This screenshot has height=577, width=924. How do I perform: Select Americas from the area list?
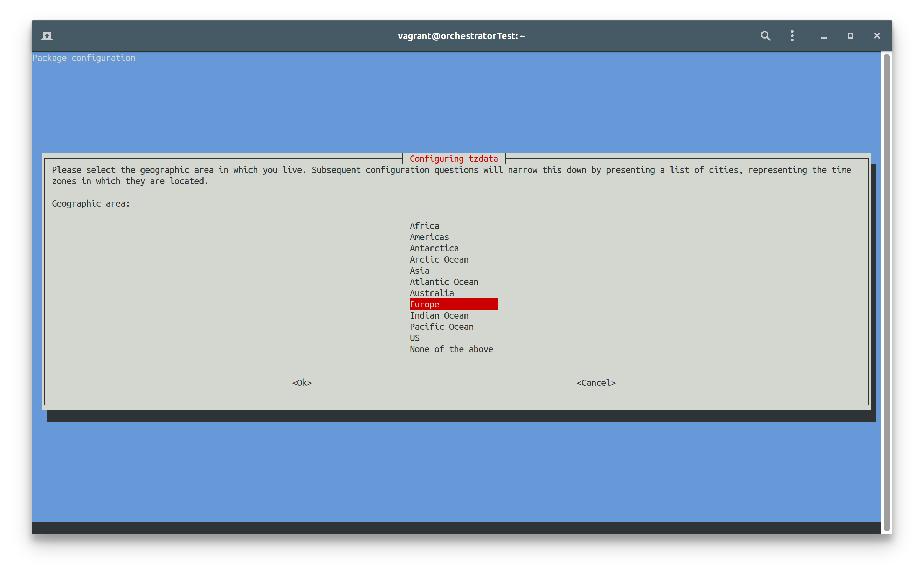click(x=429, y=237)
